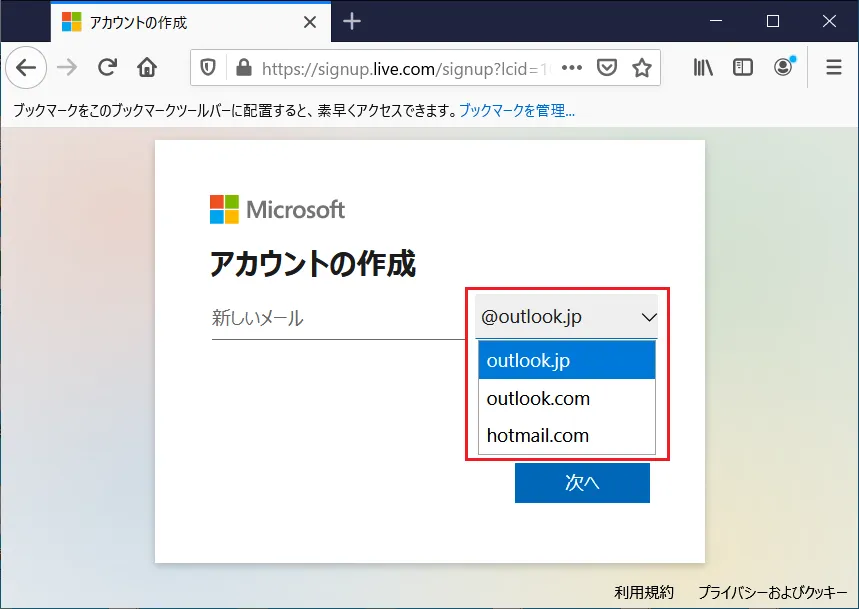
Task: Open page actions three-dot menu
Action: coord(572,68)
